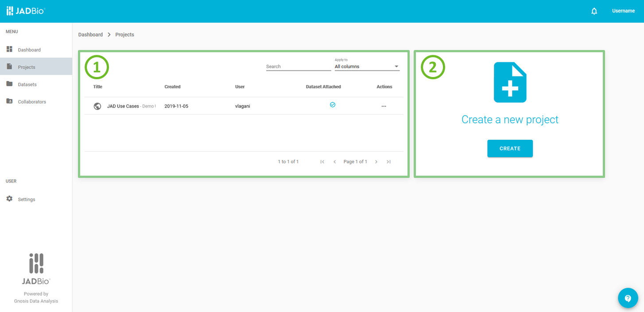Expand the All columns dropdown
Image resolution: width=644 pixels, height=312 pixels.
click(x=367, y=66)
